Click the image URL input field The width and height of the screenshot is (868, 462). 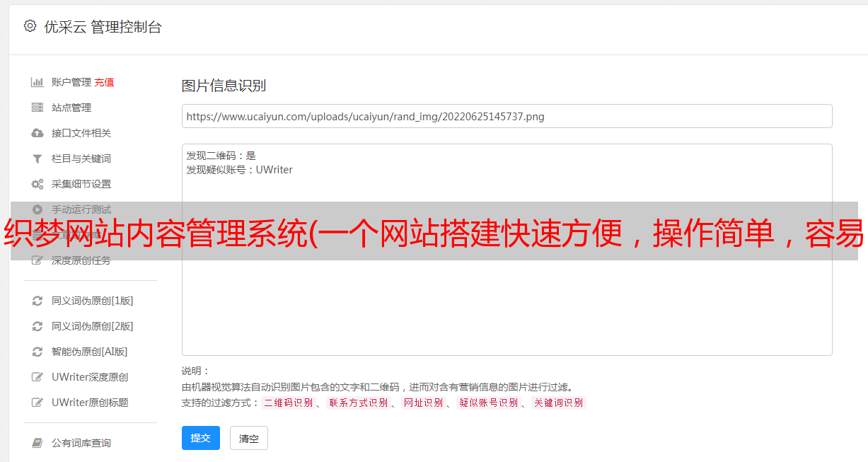click(507, 116)
